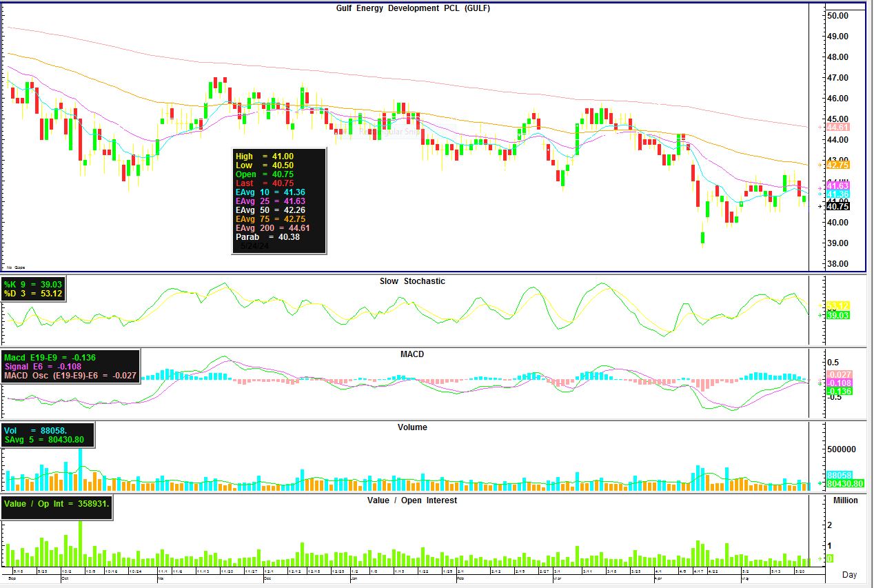Click the Volume panel title
This screenshot has height=588, width=874.
pyautogui.click(x=412, y=427)
